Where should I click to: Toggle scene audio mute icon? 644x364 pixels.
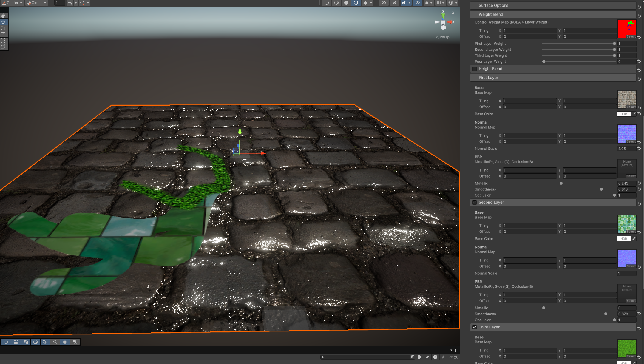[394, 3]
